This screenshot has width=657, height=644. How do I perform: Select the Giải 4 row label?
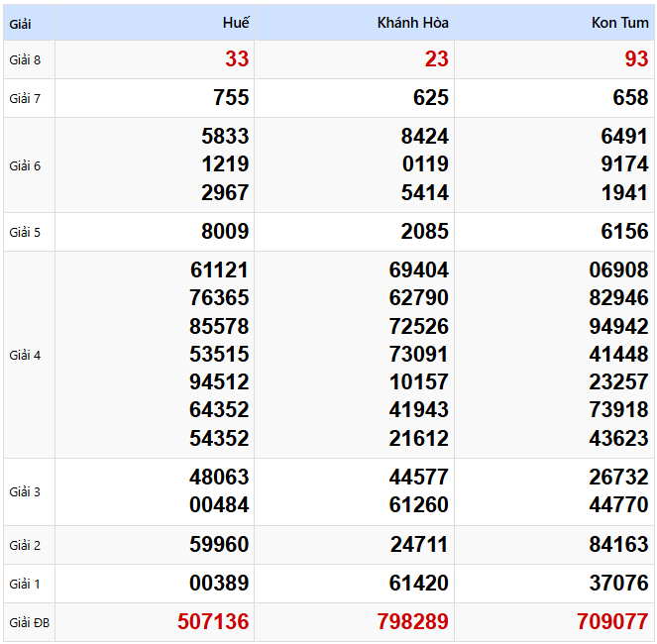25,355
